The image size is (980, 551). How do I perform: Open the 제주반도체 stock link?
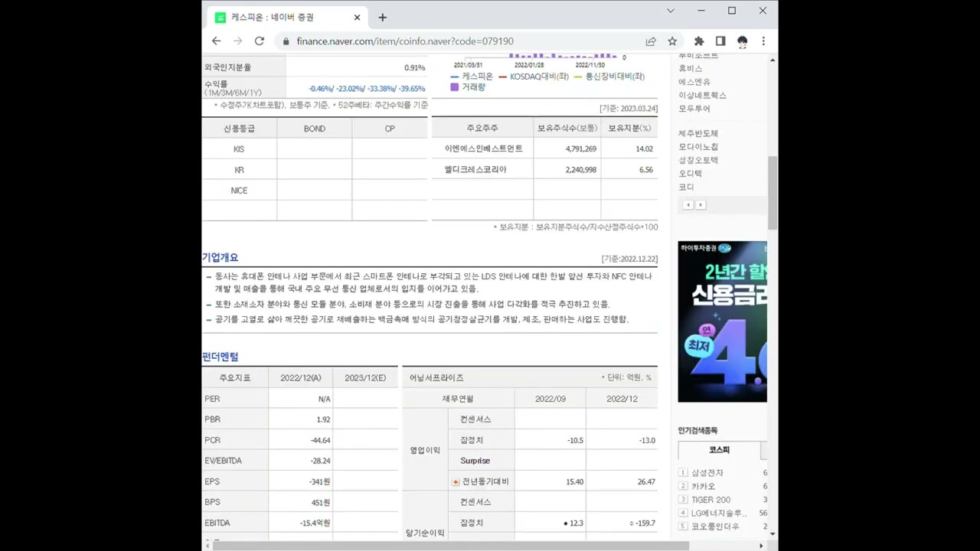(x=698, y=133)
